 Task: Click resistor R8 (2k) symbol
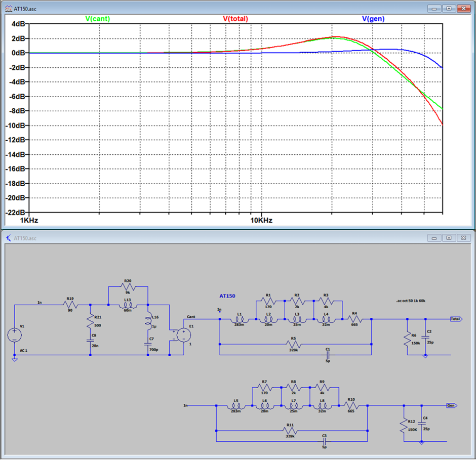click(x=294, y=388)
